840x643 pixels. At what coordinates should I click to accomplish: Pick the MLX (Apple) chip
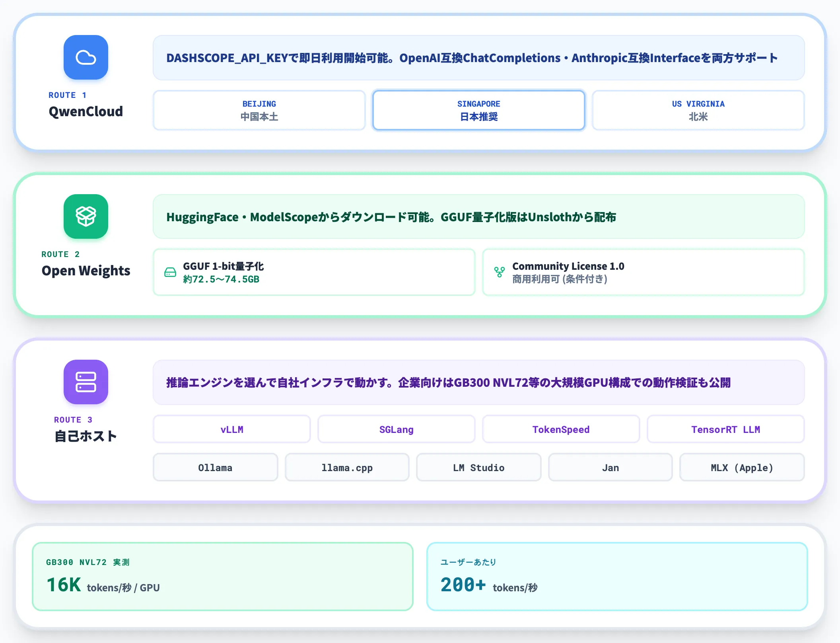tap(742, 467)
